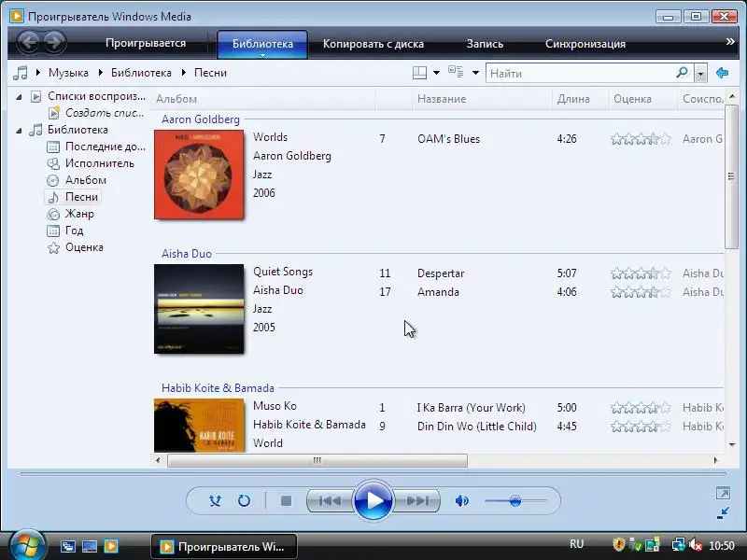747x560 pixels.
Task: Collapse the Библиотека tree node
Action: point(19,130)
